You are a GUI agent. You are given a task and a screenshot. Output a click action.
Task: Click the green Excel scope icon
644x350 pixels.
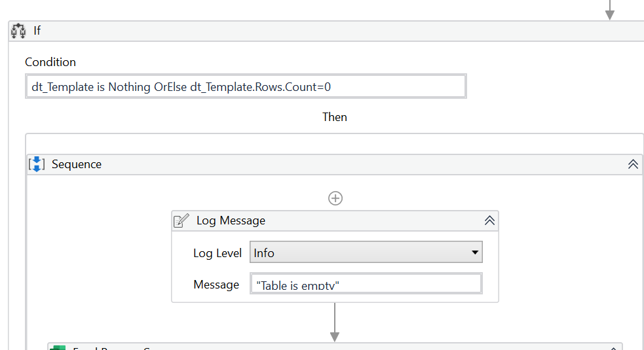pyautogui.click(x=59, y=347)
